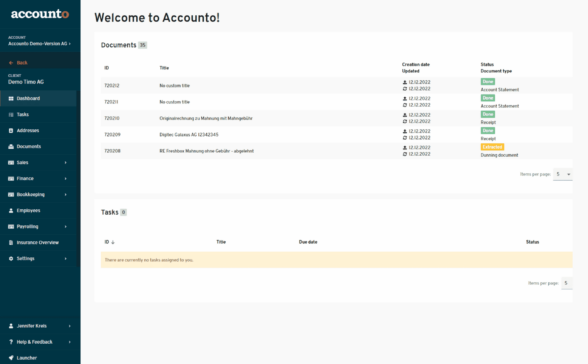Click the Dunning document type label
Image resolution: width=588 pixels, height=364 pixels.
pos(500,155)
